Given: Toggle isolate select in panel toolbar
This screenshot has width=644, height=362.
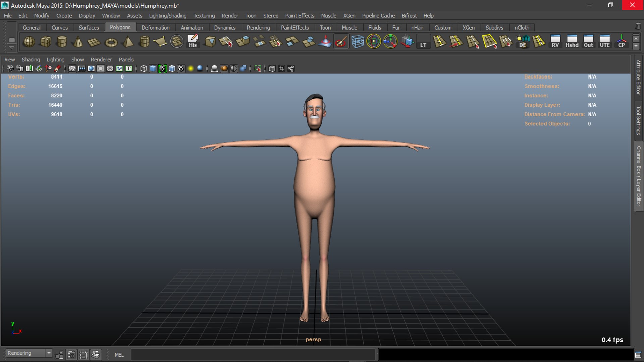Looking at the screenshot, I should click(x=258, y=69).
